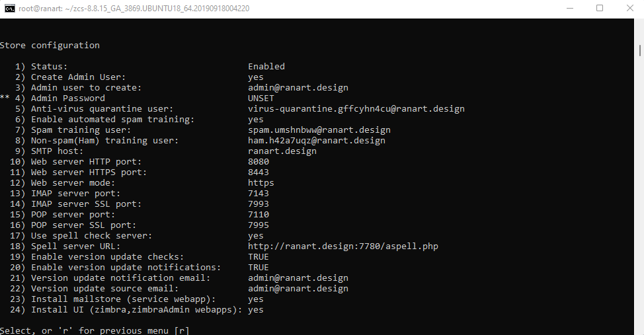644x335 pixels.
Task: Click TRUE value for update notifications
Action: coord(259,268)
